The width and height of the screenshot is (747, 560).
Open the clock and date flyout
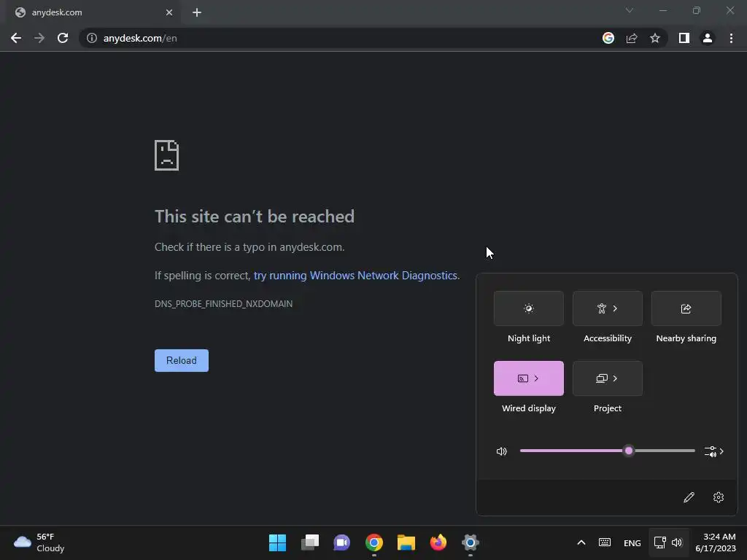pos(716,542)
